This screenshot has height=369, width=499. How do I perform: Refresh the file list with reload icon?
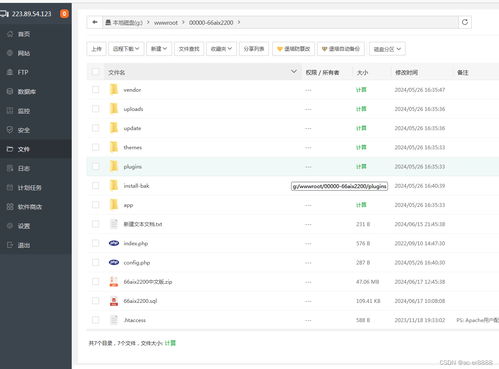pos(465,22)
